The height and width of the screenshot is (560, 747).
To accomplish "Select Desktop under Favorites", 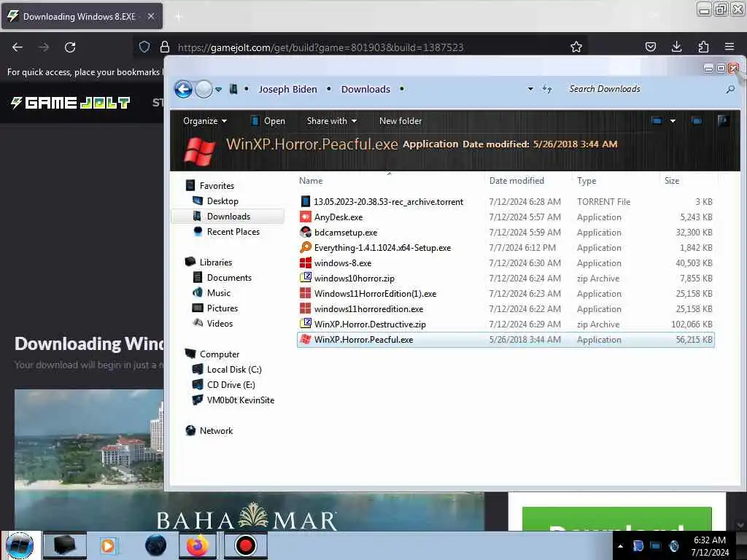I will click(222, 201).
